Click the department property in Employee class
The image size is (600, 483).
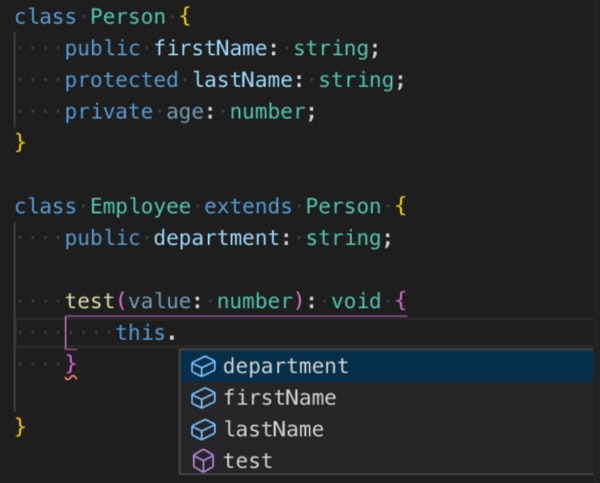coord(216,238)
